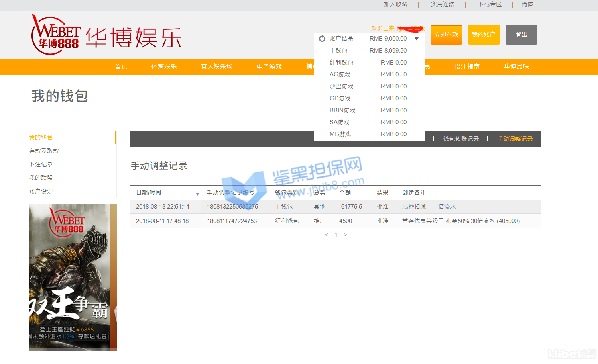Go to previous page arrow in pagination
Image resolution: width=598 pixels, height=364 pixels.
click(326, 235)
